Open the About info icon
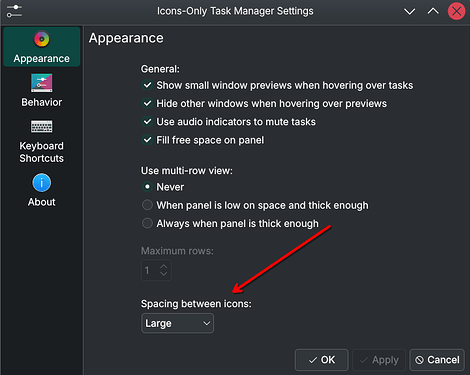This screenshot has width=470, height=375. (42, 183)
